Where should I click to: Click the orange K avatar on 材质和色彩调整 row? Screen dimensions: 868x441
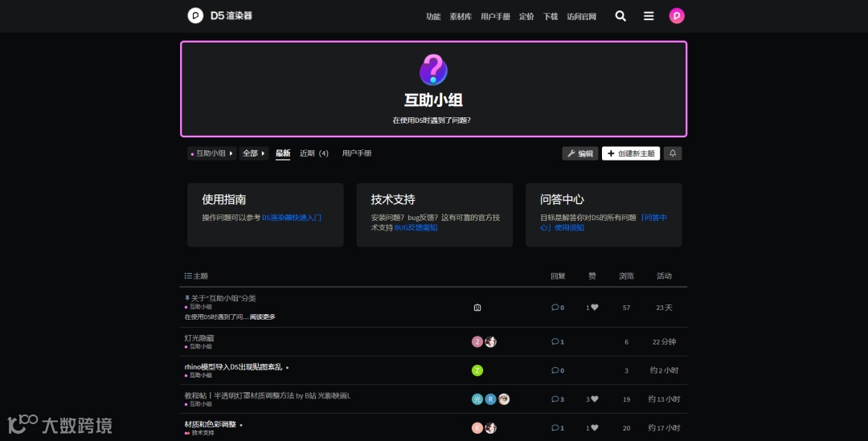coord(477,427)
